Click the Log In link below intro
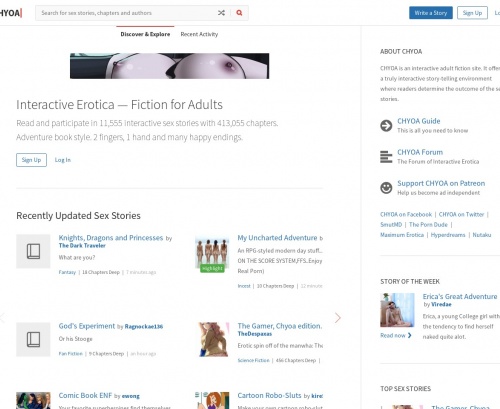This screenshot has height=409, width=500. pos(63,160)
